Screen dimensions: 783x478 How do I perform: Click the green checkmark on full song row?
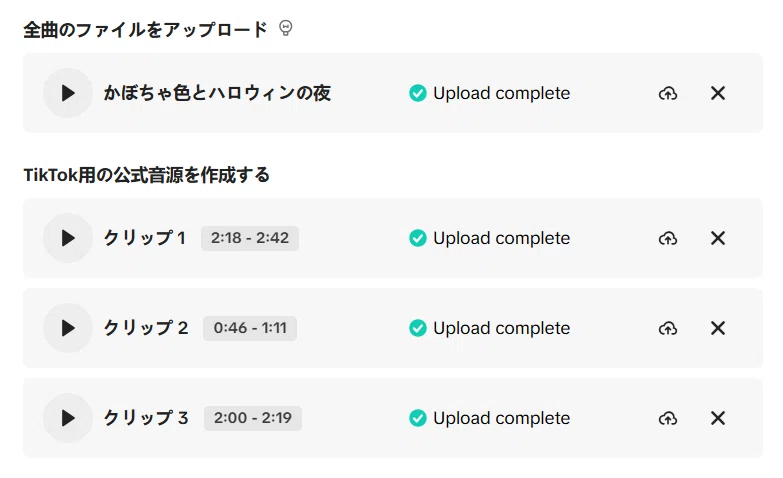[x=417, y=93]
